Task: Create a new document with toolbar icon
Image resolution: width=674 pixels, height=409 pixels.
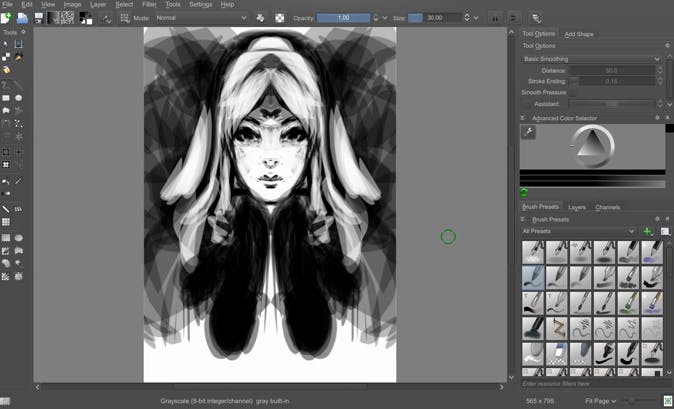Action: click(7, 18)
